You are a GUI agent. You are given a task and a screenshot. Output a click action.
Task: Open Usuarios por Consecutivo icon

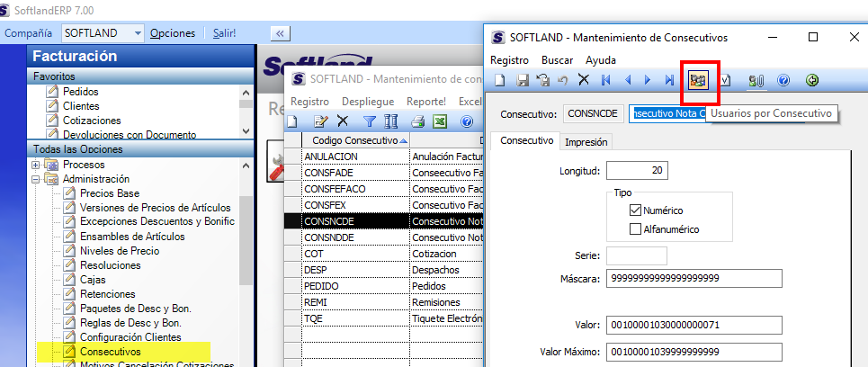point(697,81)
